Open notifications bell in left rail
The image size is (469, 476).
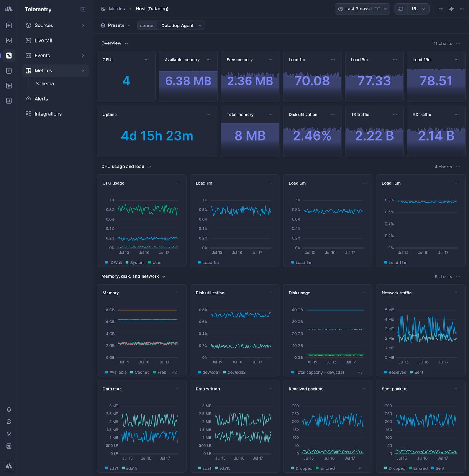click(x=9, y=409)
